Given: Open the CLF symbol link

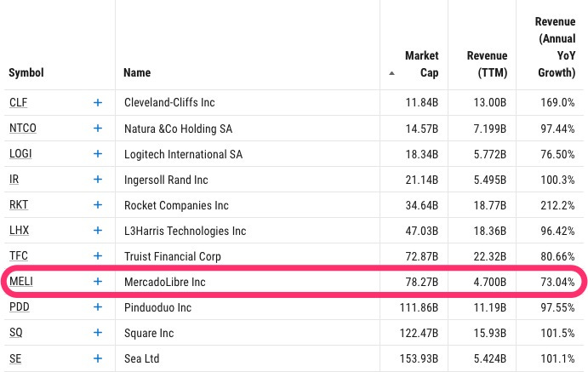Looking at the screenshot, I should point(19,102).
